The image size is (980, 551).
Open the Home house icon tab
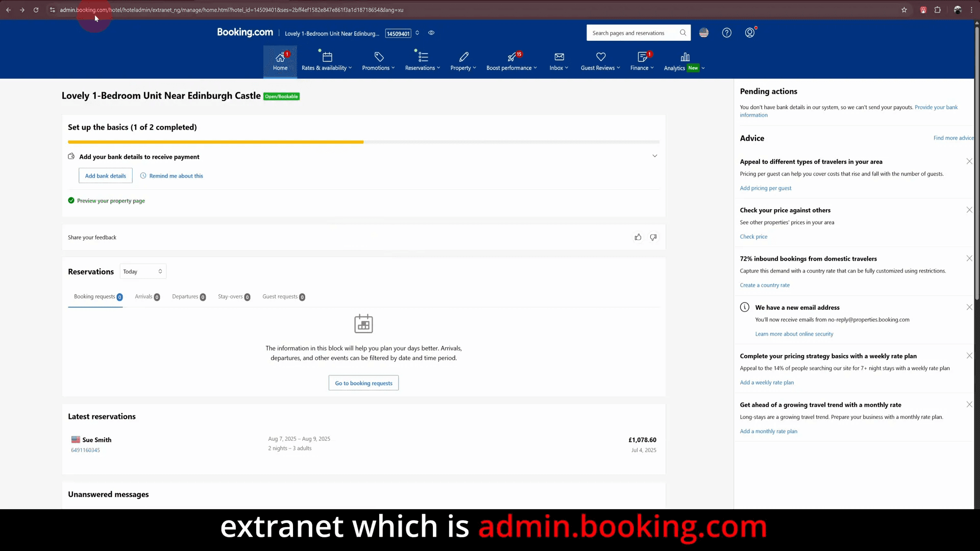pos(280,57)
